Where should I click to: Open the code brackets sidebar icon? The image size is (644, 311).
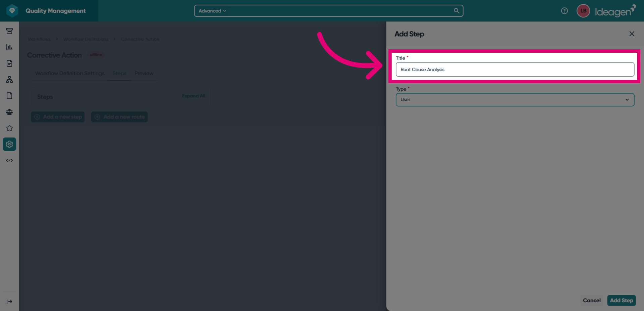[x=9, y=160]
